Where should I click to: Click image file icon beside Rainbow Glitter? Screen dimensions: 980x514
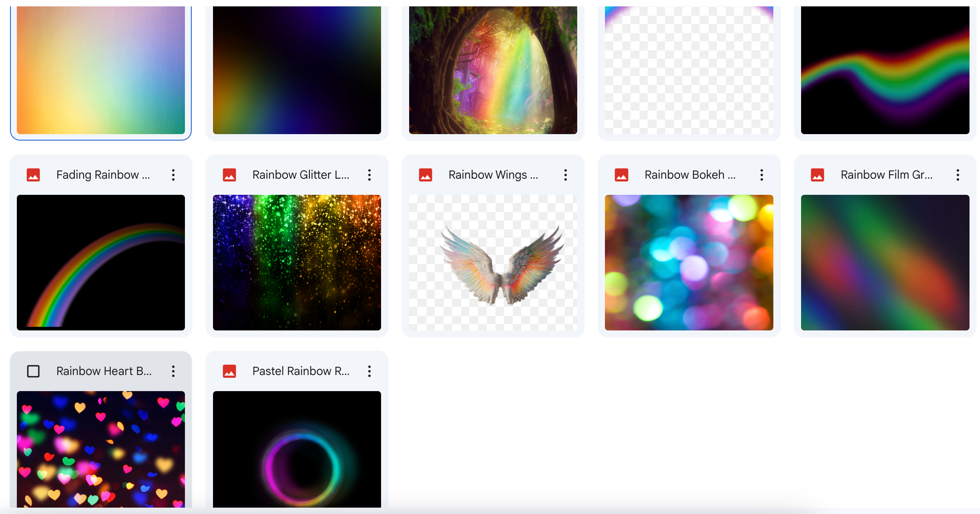tap(229, 175)
